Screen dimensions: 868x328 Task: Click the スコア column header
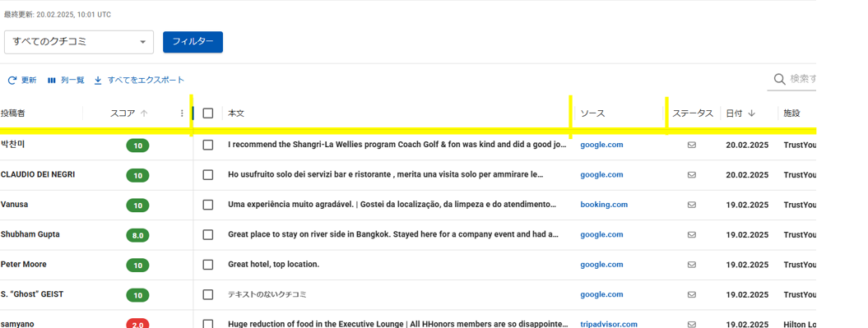123,113
